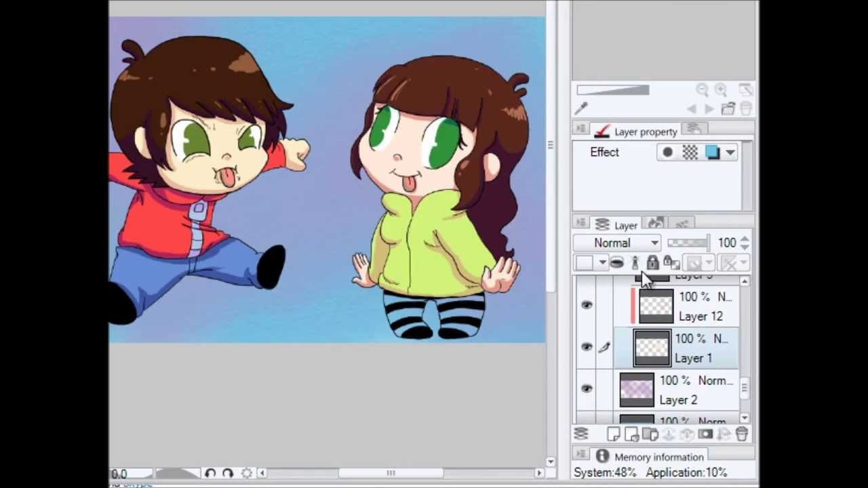Transfer to lower layer icon
Screen dimensions: 868x488
(x=668, y=434)
